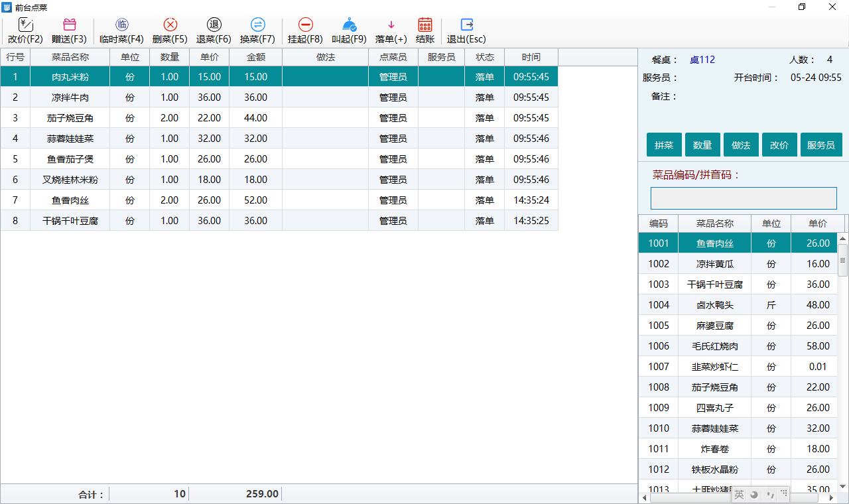Pick menu item 1001 鱼香肉丝

click(x=738, y=243)
